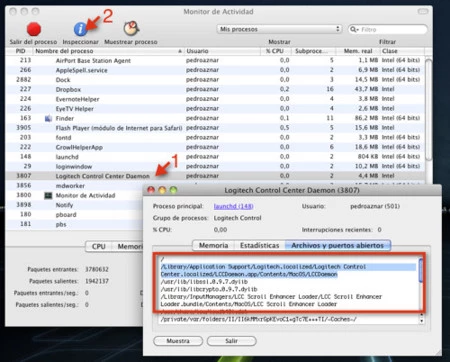Sort by PID column header
Viewport: 450px width, 362px height.
click(20, 51)
